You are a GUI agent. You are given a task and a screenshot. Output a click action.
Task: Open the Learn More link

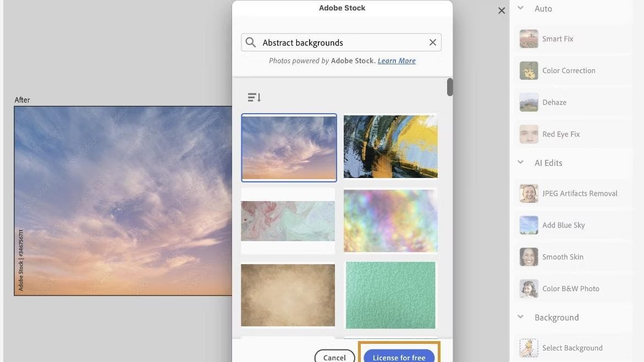[x=397, y=61]
